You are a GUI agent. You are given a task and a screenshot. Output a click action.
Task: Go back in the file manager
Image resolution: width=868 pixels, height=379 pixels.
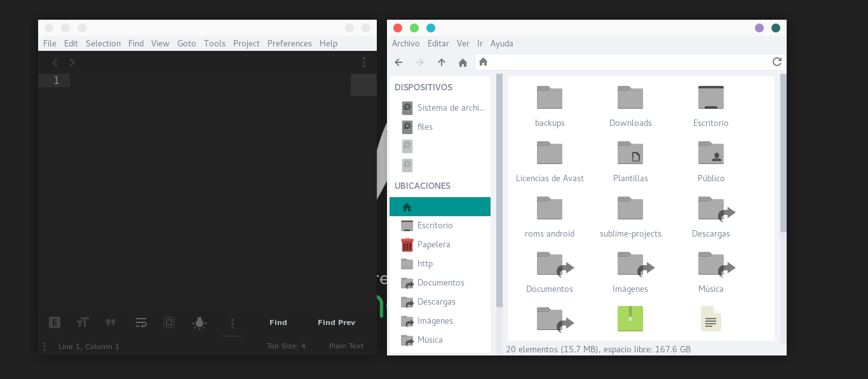tap(398, 62)
